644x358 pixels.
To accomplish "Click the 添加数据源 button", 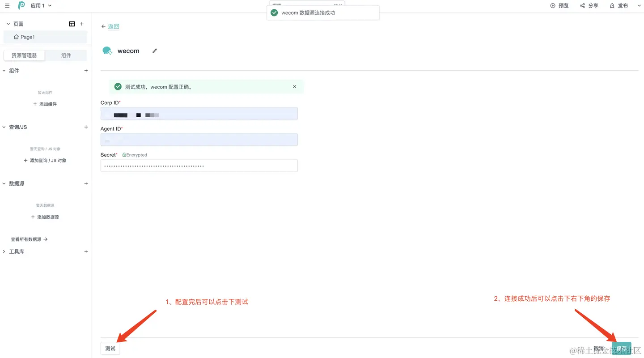I will click(x=45, y=217).
